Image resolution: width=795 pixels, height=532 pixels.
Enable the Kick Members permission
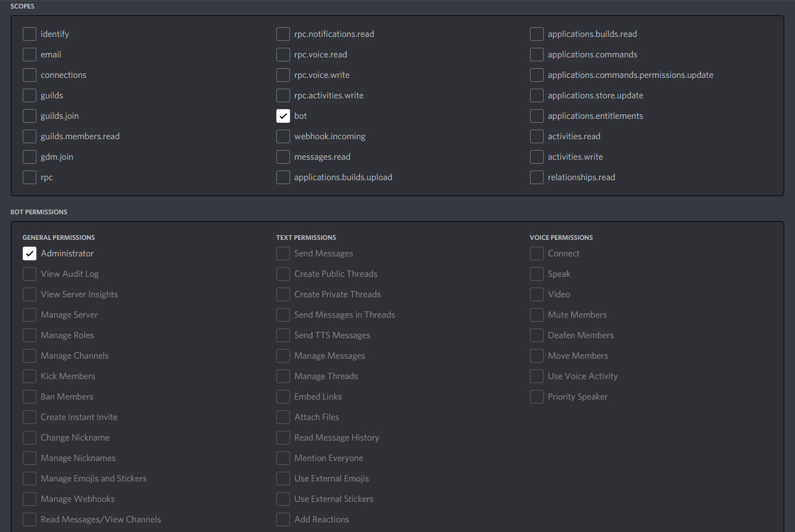pyautogui.click(x=30, y=376)
